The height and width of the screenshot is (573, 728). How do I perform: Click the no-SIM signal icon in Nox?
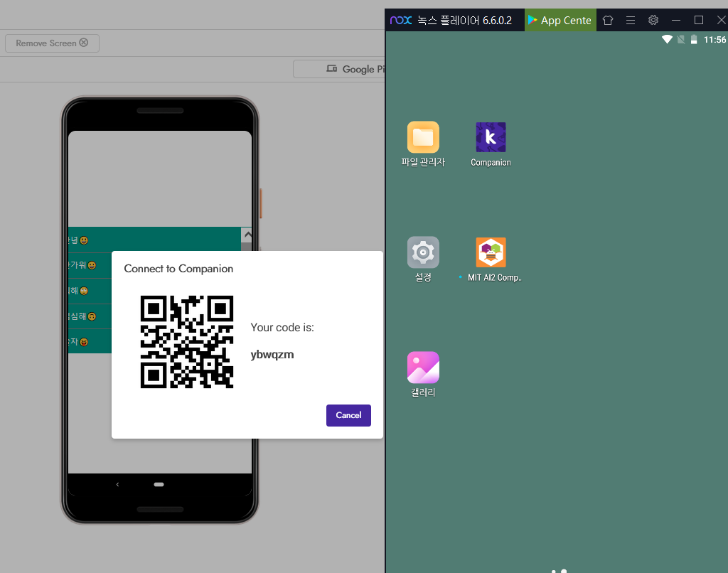pyautogui.click(x=680, y=40)
